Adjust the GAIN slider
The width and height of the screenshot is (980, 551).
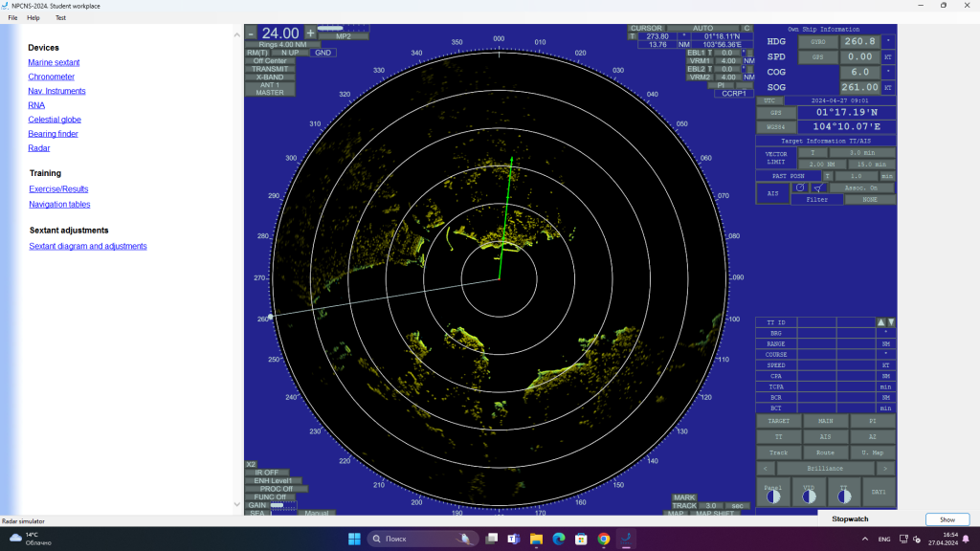[283, 505]
